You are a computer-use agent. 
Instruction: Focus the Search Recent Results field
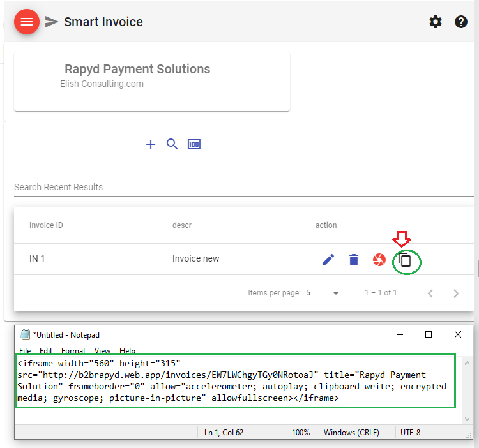tap(243, 187)
